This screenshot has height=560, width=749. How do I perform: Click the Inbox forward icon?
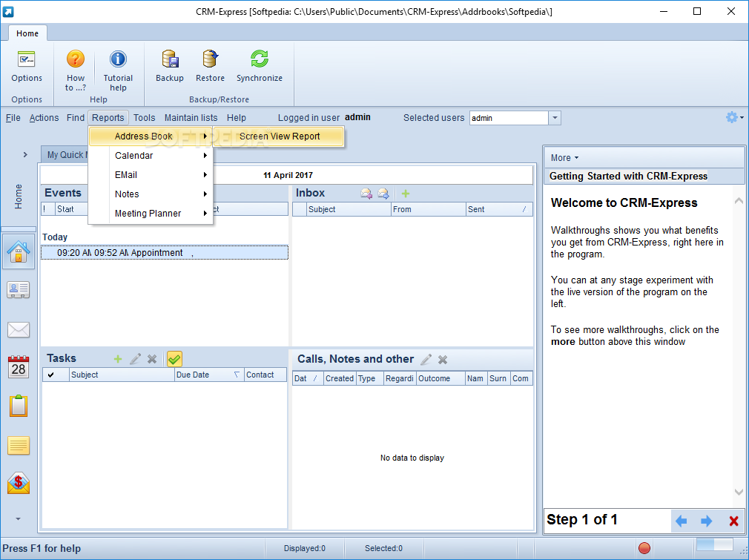pos(383,194)
